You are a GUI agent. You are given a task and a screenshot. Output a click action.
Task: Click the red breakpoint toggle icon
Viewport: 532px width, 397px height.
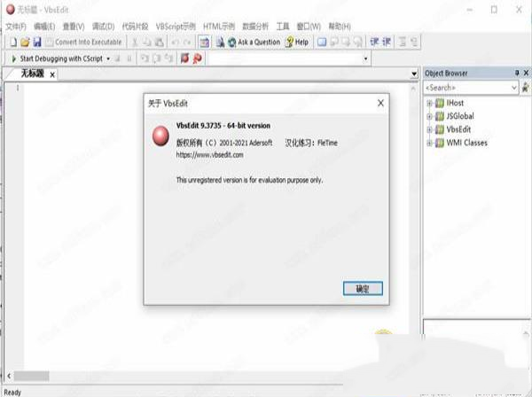185,58
